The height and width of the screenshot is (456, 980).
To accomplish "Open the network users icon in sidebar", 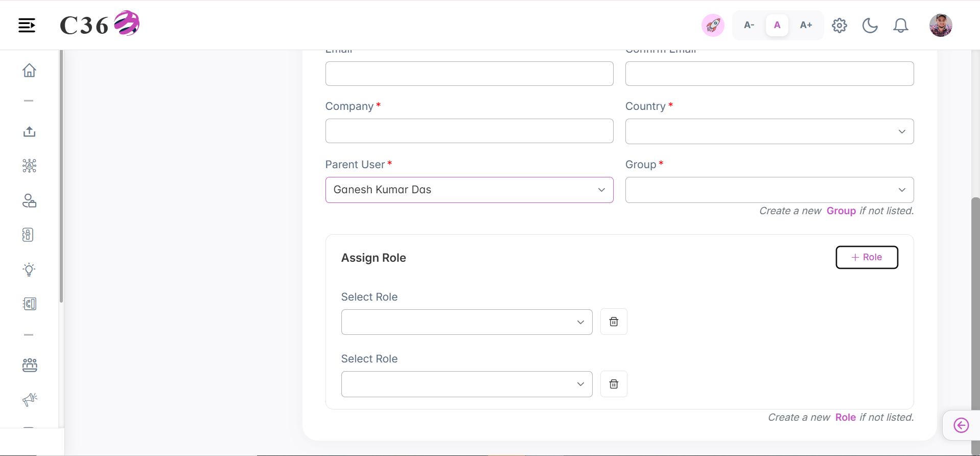I will pyautogui.click(x=29, y=166).
